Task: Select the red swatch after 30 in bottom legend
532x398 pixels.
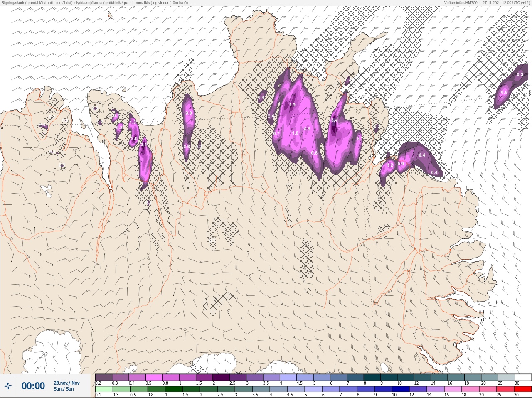Action: click(x=523, y=389)
